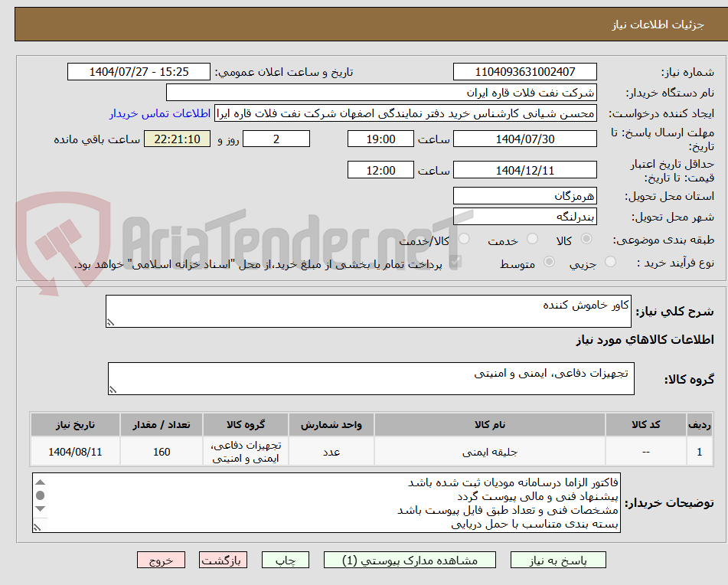
Task: Click the highlighted countdown timer 22:21:10
Action: pyautogui.click(x=177, y=139)
